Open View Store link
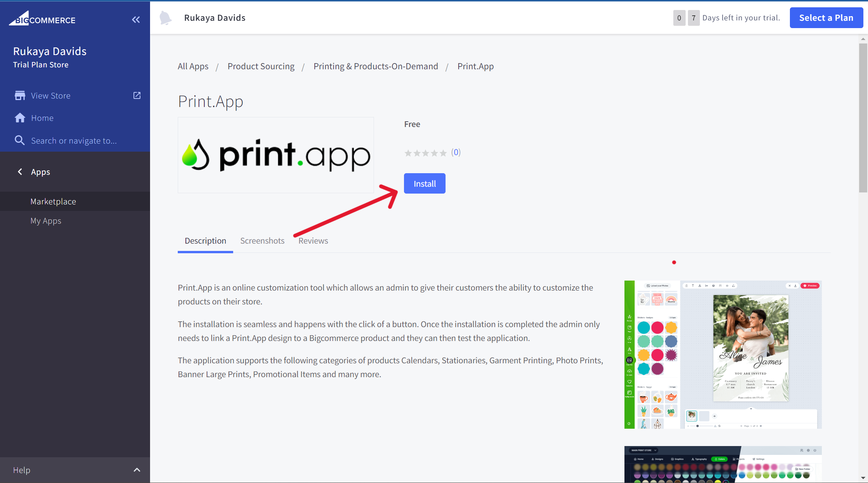The height and width of the screenshot is (483, 868). [51, 95]
